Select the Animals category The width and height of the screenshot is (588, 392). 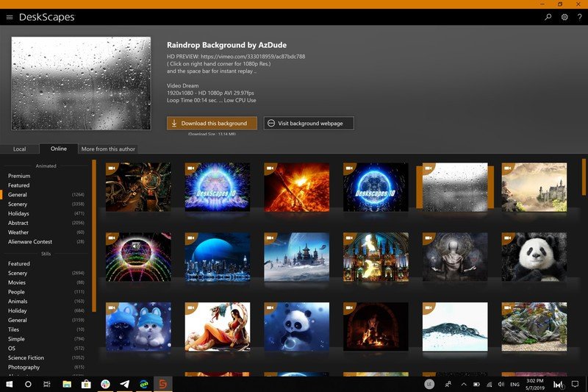pyautogui.click(x=46, y=302)
